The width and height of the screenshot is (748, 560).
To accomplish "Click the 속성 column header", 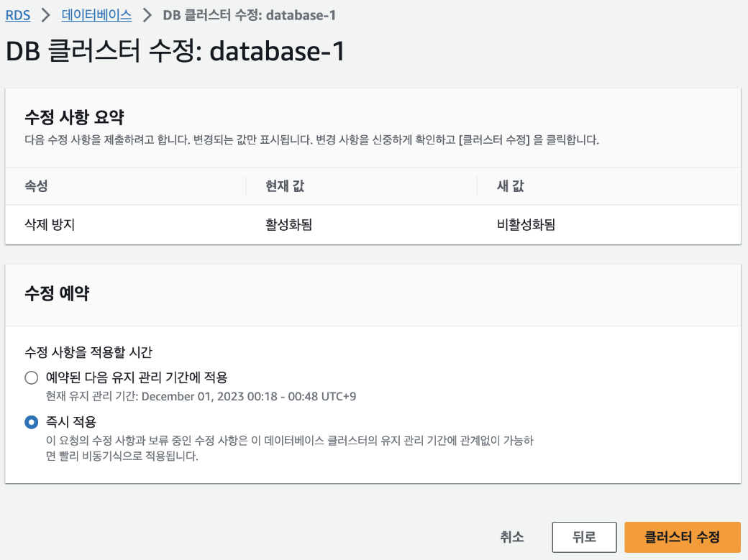I will (36, 186).
